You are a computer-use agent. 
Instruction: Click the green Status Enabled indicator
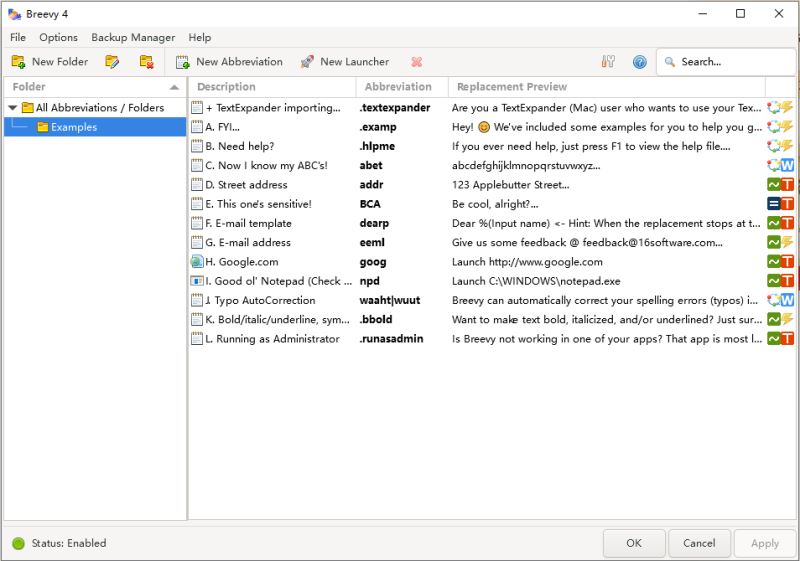click(18, 544)
